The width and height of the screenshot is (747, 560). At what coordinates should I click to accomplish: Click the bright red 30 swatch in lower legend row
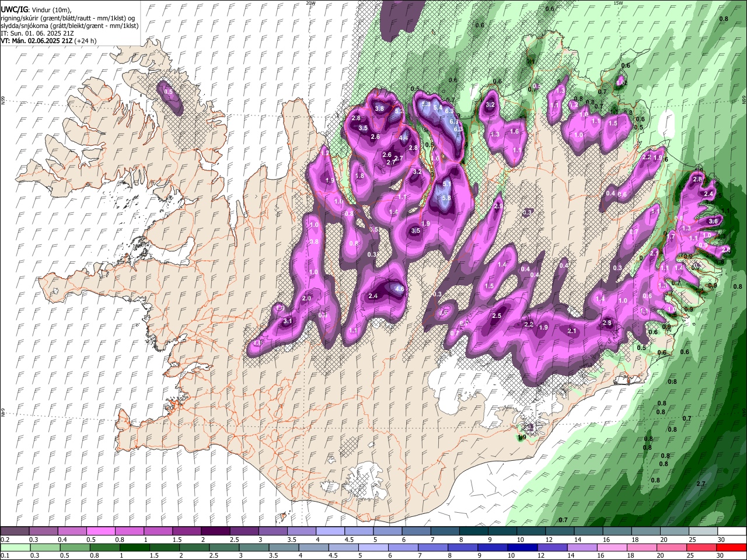[731, 548]
